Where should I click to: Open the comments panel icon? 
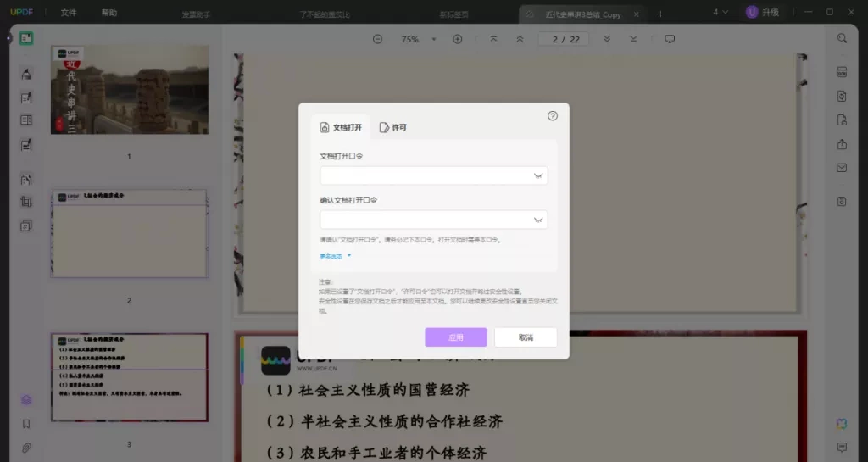[x=842, y=447]
